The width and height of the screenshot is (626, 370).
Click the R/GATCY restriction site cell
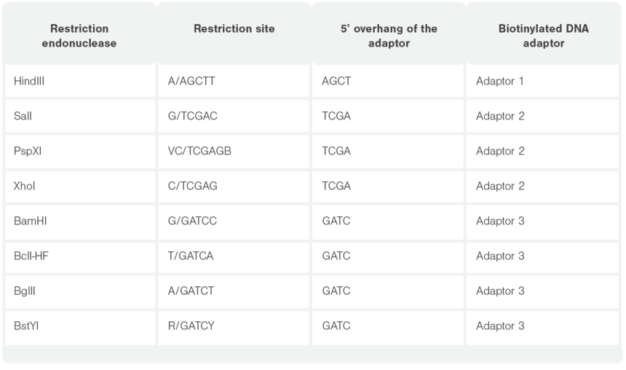coord(234,326)
